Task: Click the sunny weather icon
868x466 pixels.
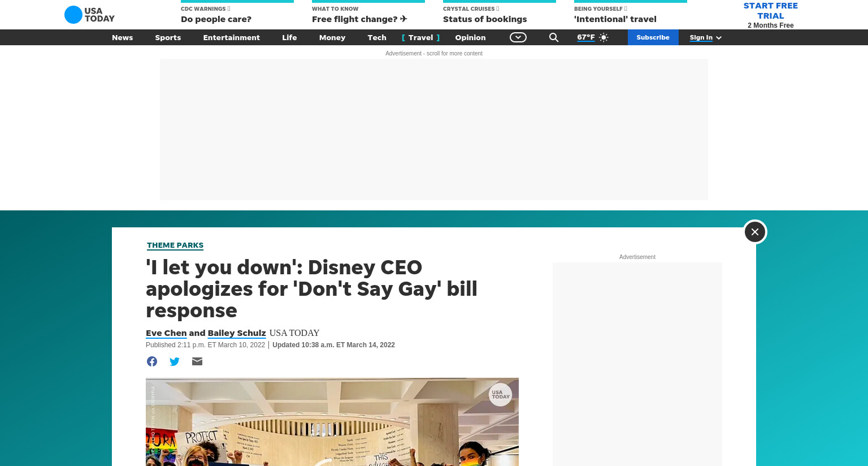Action: [x=604, y=37]
